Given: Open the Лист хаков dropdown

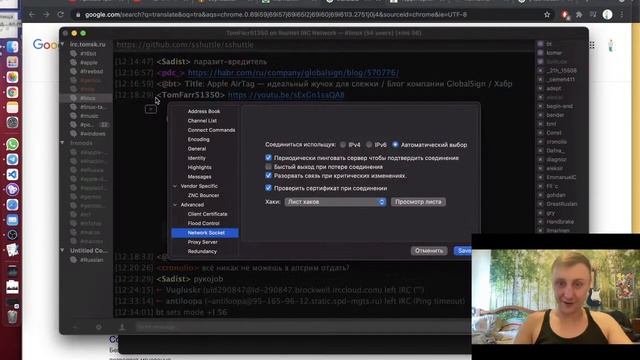Looking at the screenshot, I should coord(335,202).
